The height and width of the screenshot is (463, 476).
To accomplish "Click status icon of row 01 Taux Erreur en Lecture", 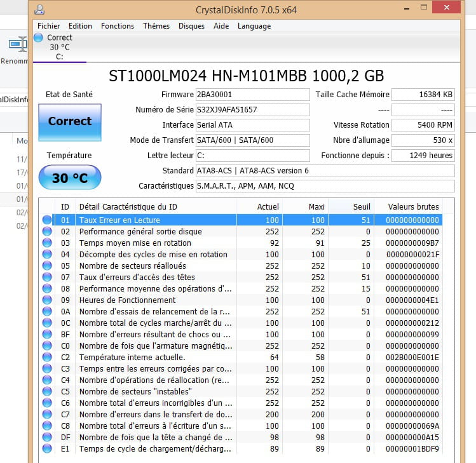I will 47,220.
